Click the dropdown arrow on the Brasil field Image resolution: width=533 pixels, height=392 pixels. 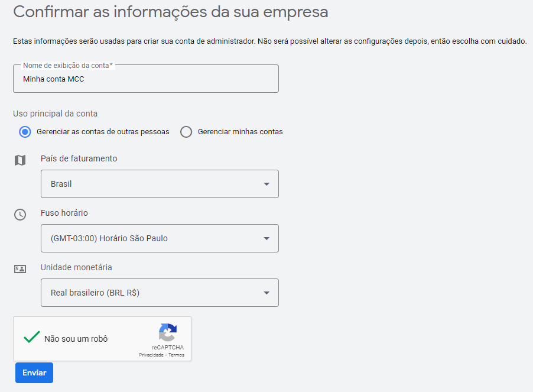pyautogui.click(x=265, y=184)
